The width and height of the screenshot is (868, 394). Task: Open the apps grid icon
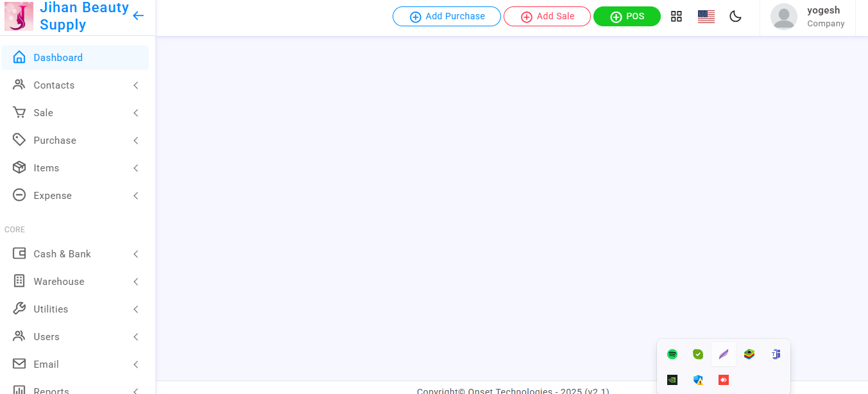point(676,17)
